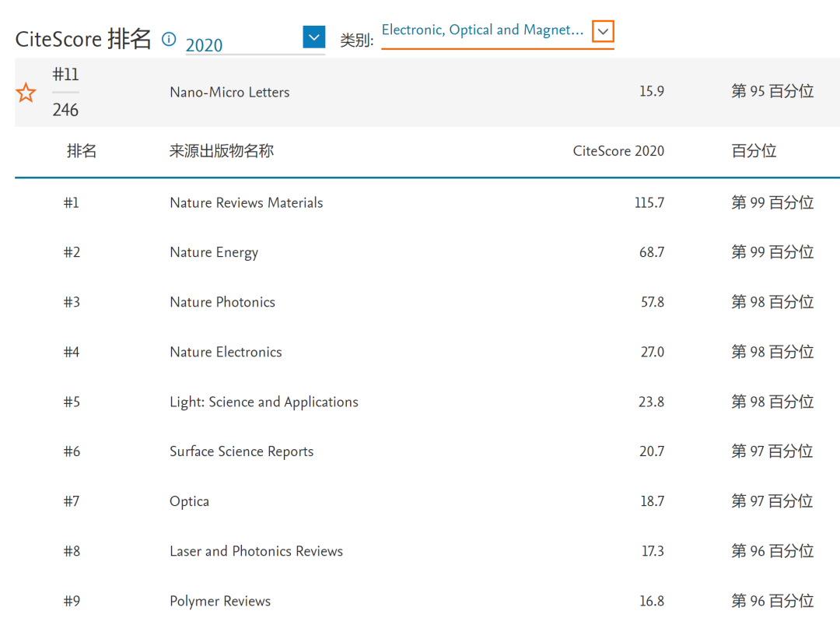Expand the category dropdown chevron
The height and width of the screenshot is (625, 840).
pyautogui.click(x=603, y=31)
